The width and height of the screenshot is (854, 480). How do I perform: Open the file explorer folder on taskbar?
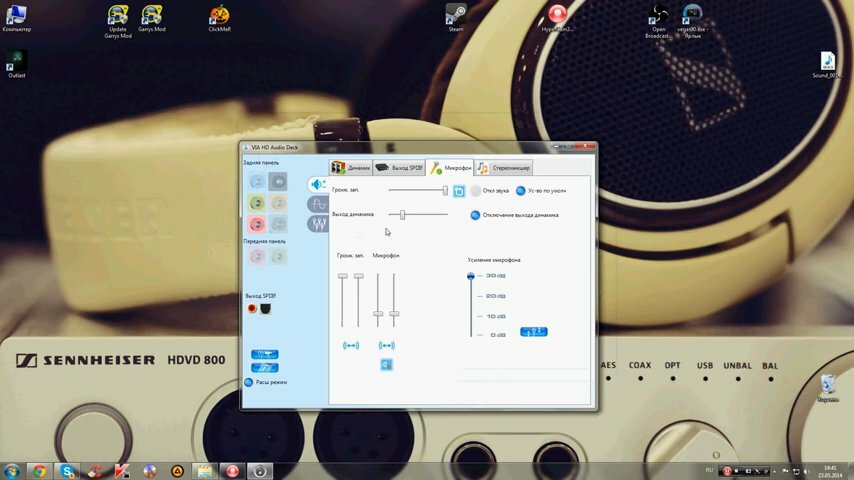click(x=205, y=471)
